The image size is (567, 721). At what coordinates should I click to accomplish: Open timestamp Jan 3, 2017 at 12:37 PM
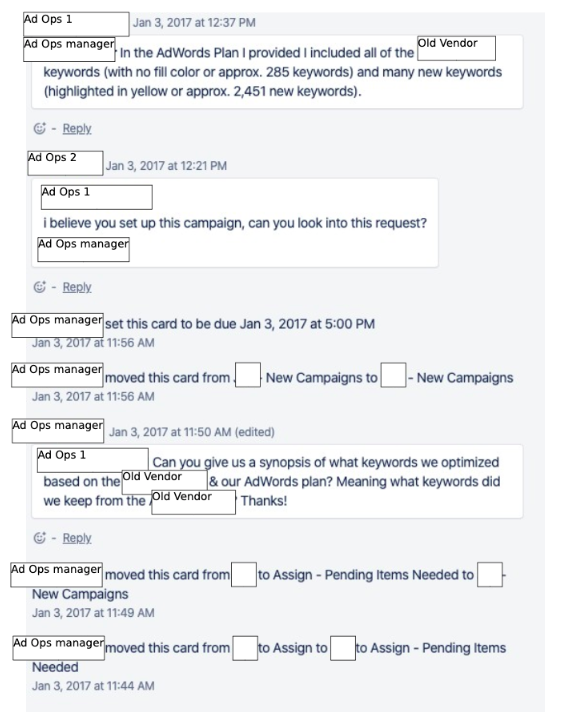[194, 23]
